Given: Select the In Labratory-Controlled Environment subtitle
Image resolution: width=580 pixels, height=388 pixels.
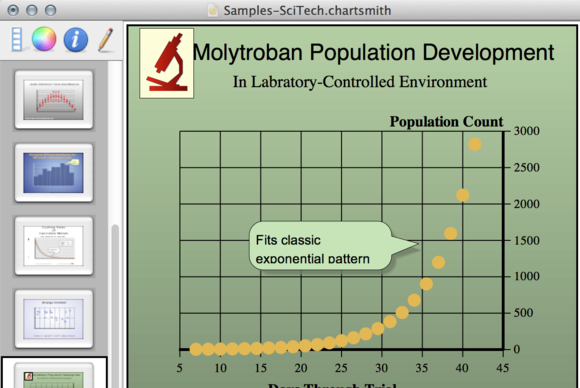Looking at the screenshot, I should [x=360, y=82].
